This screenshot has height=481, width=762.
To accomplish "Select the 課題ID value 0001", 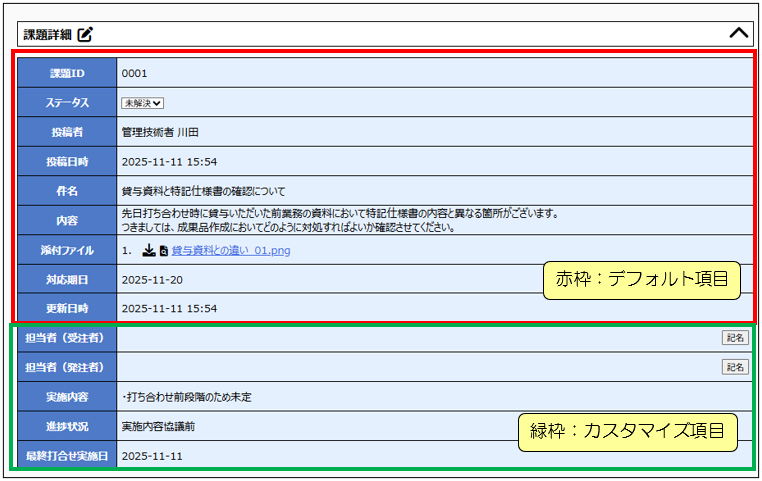I will (135, 73).
